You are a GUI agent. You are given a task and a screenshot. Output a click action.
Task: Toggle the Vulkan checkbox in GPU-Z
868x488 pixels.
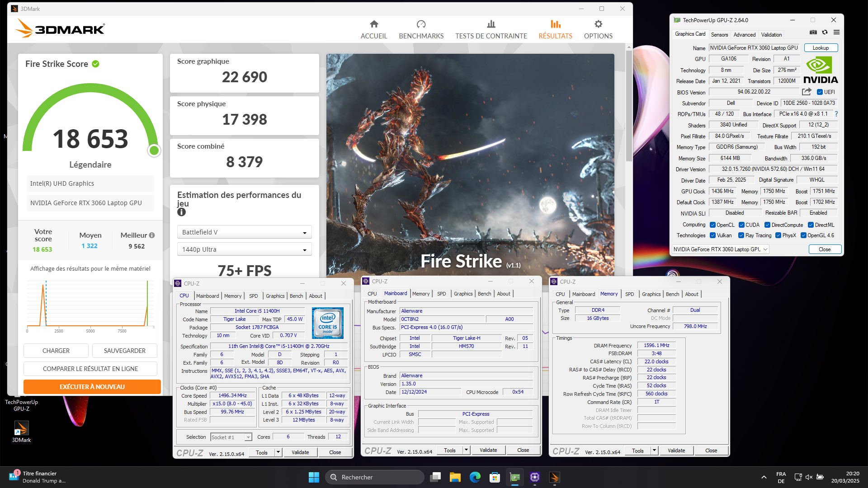coord(712,235)
